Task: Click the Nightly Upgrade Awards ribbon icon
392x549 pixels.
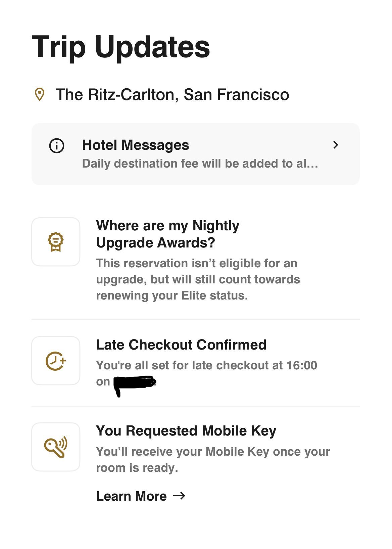Action: click(56, 242)
